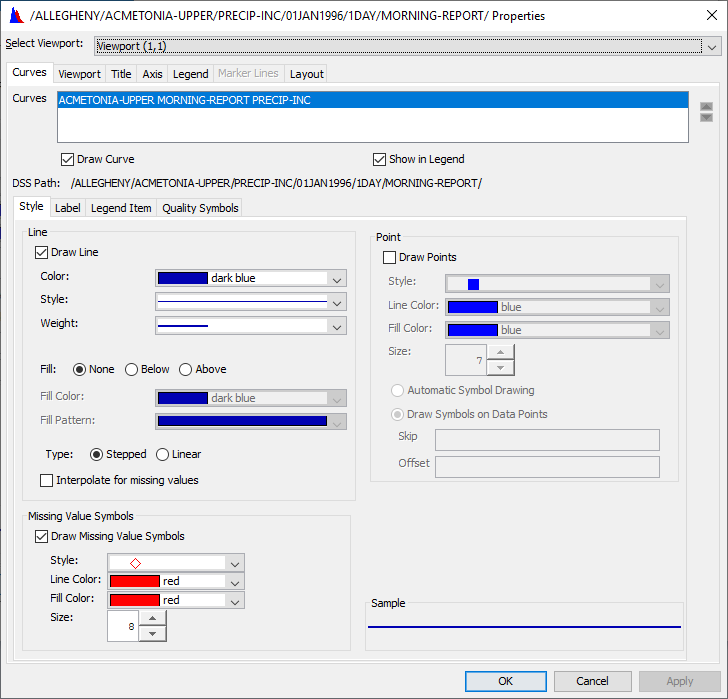Image resolution: width=728 pixels, height=699 pixels.
Task: Check Interpolate for missing values
Action: click(47, 480)
